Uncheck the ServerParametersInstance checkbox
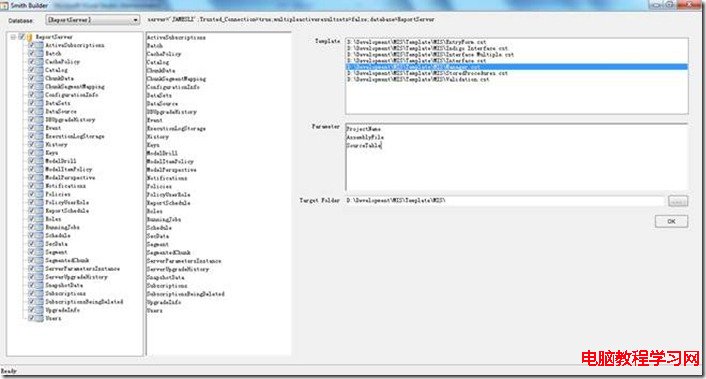The image size is (706, 379). pyautogui.click(x=31, y=269)
